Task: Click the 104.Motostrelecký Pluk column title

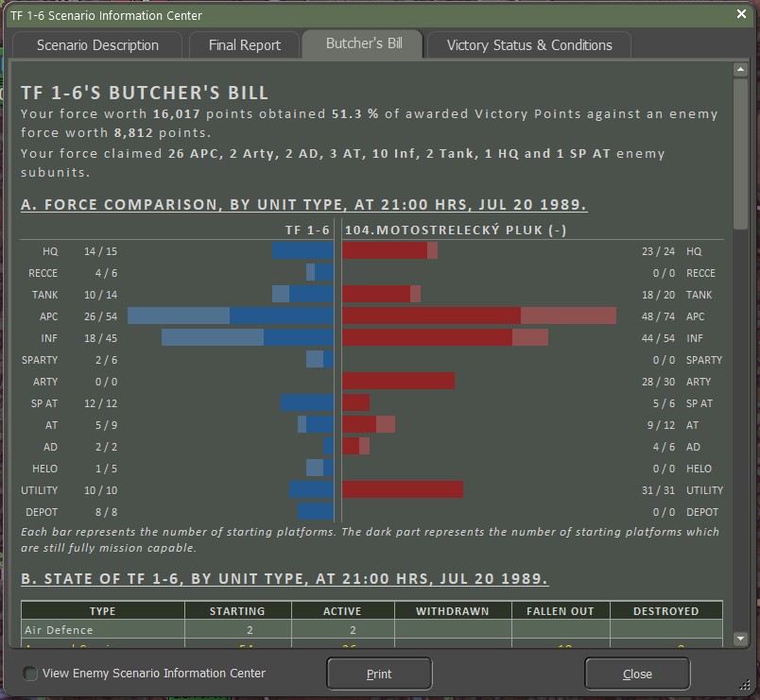Action: click(x=456, y=230)
